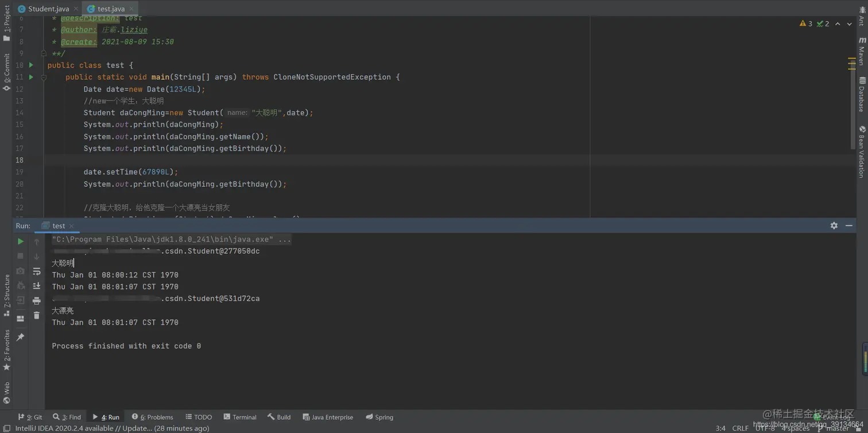Screen dimensions: 868x433
Task: Toggle the Favorites tool window
Action: pyautogui.click(x=6, y=350)
